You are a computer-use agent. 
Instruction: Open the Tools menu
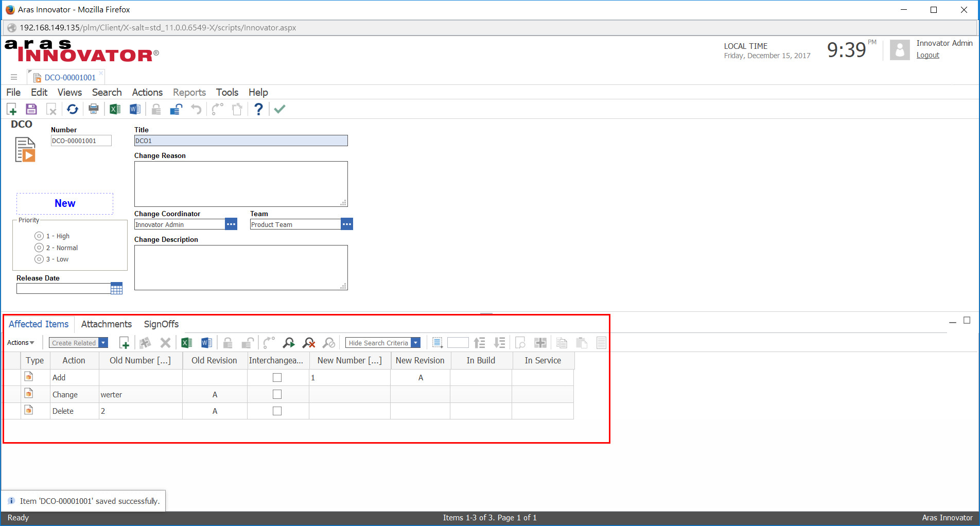[227, 92]
